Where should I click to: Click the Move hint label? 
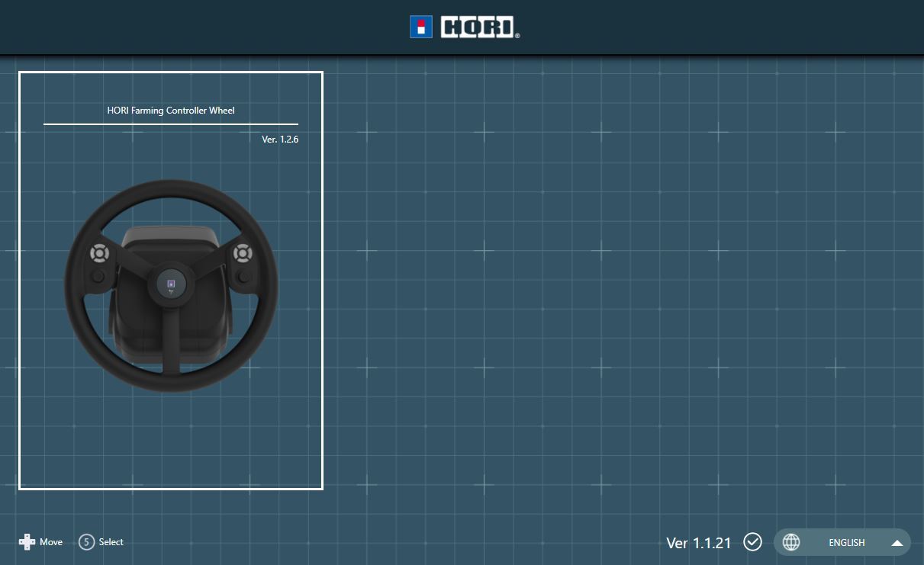(x=51, y=542)
